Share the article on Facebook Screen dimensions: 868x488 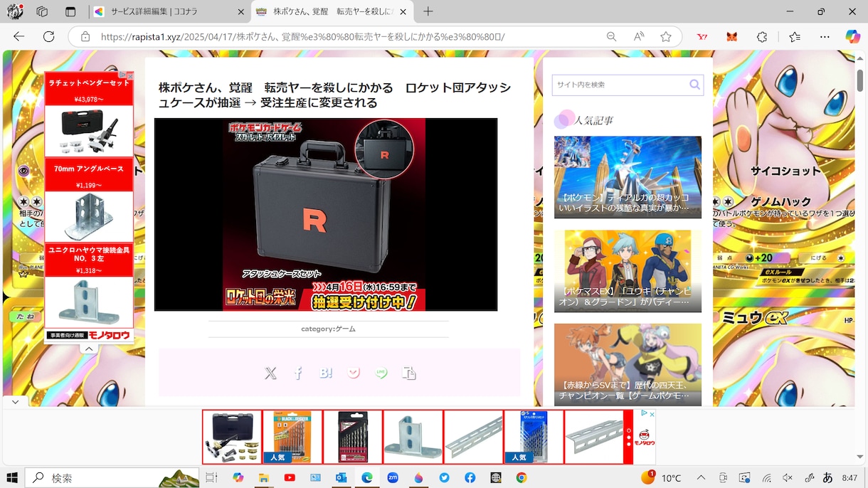coord(298,373)
